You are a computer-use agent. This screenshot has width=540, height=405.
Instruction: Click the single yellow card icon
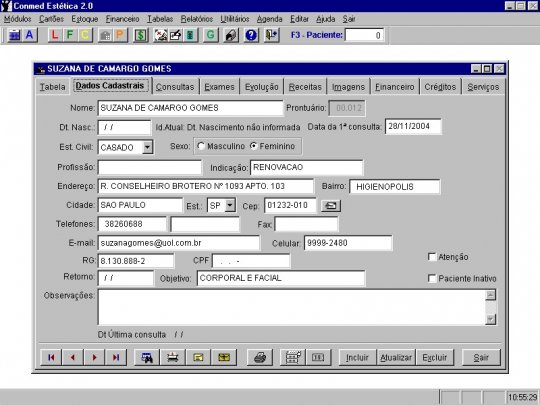pos(198,357)
